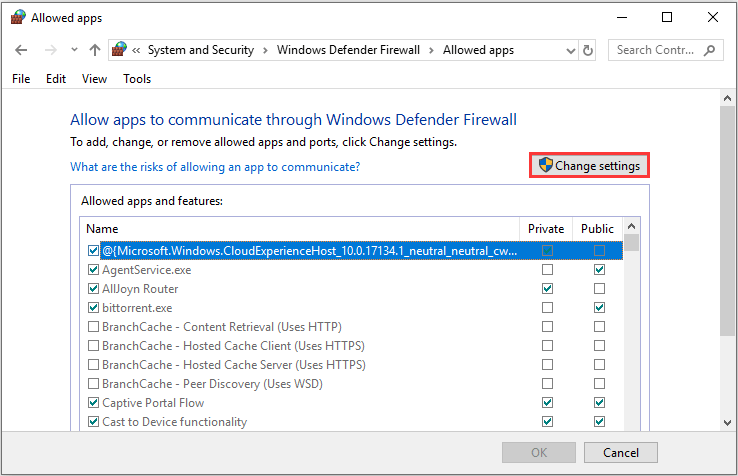Click the Forward navigation arrow
Screen dimensions: 738x476
tap(50, 50)
